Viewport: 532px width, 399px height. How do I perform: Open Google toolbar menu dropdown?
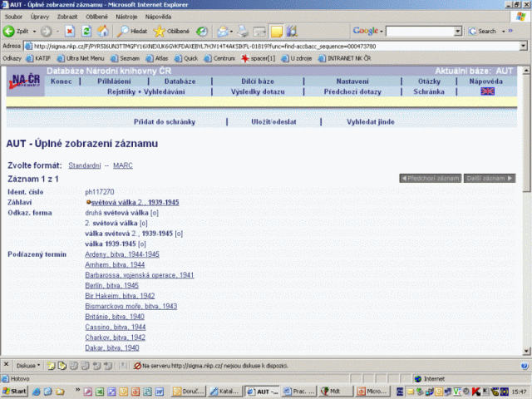tap(381, 32)
